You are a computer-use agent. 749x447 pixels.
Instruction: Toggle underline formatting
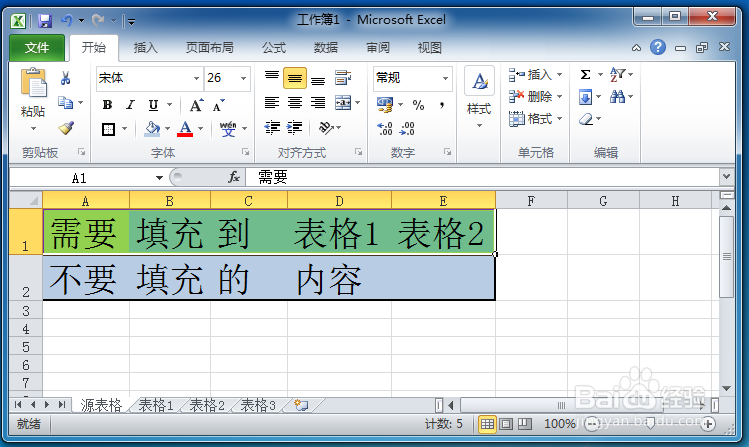153,105
